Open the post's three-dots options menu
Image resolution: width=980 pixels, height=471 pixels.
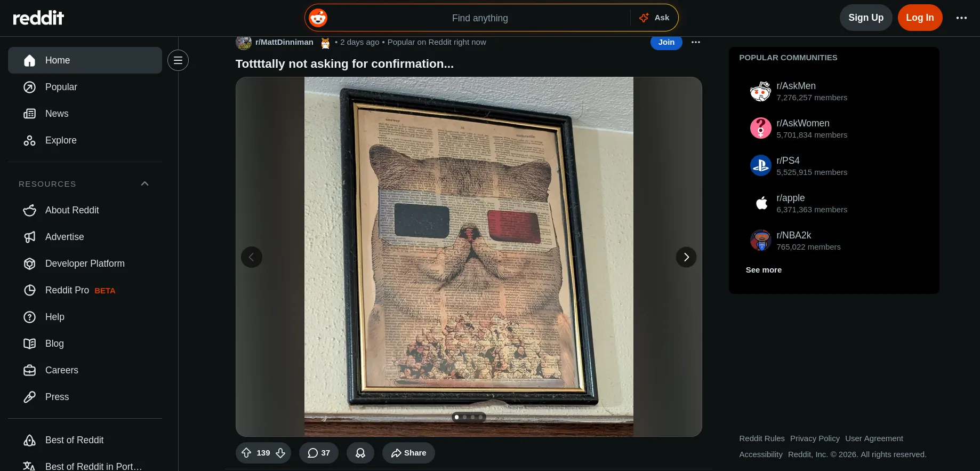(x=696, y=42)
